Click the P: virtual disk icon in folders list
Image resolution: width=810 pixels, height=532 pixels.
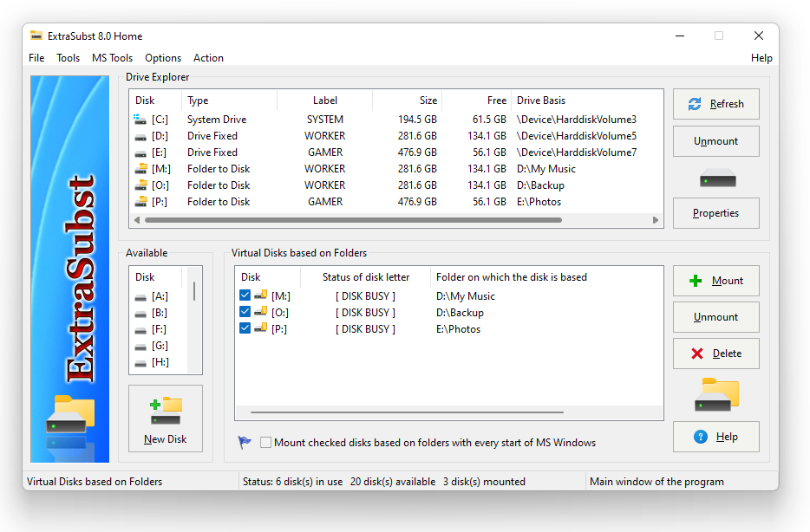click(260, 328)
